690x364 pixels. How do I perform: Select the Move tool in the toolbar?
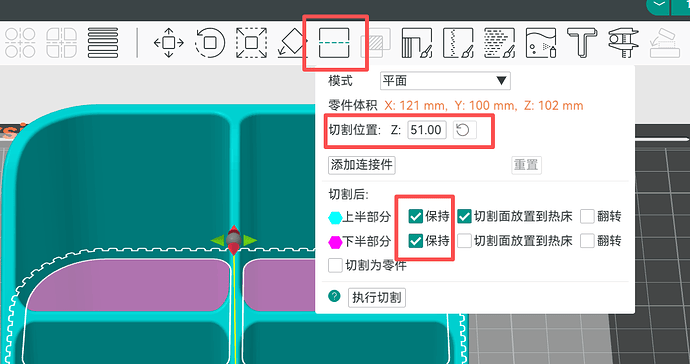point(169,43)
